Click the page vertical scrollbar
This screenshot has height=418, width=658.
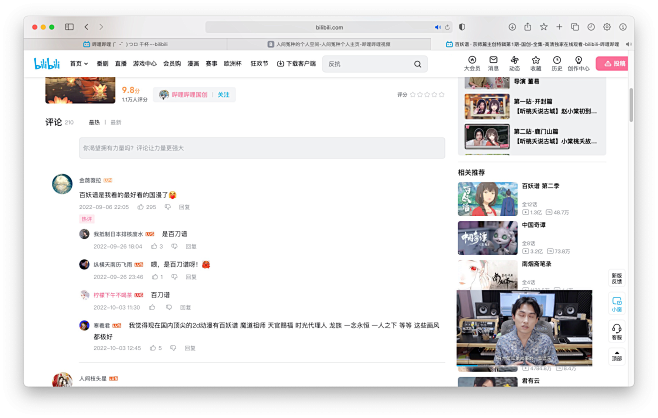point(631,105)
